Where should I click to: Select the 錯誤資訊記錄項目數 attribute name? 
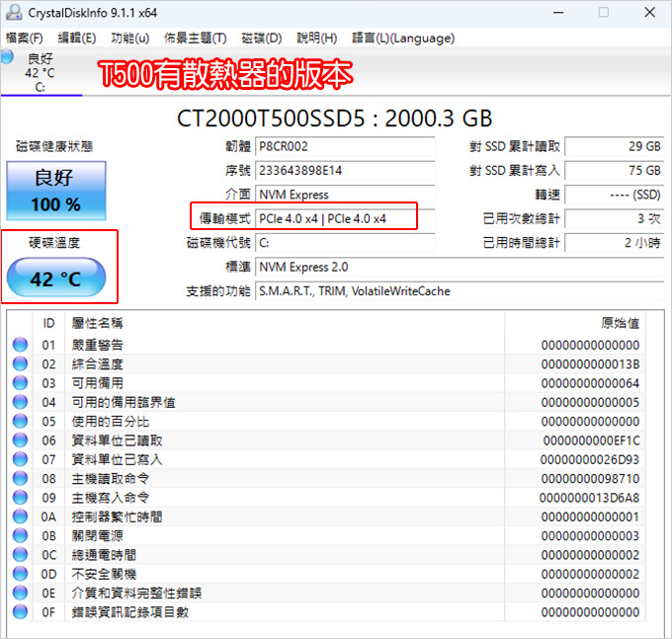129,612
